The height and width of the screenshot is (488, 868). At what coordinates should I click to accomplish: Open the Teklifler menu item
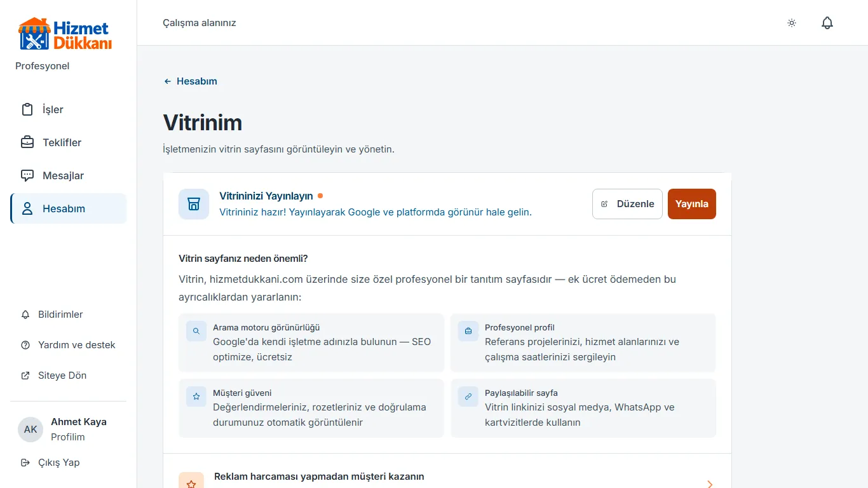(69, 142)
